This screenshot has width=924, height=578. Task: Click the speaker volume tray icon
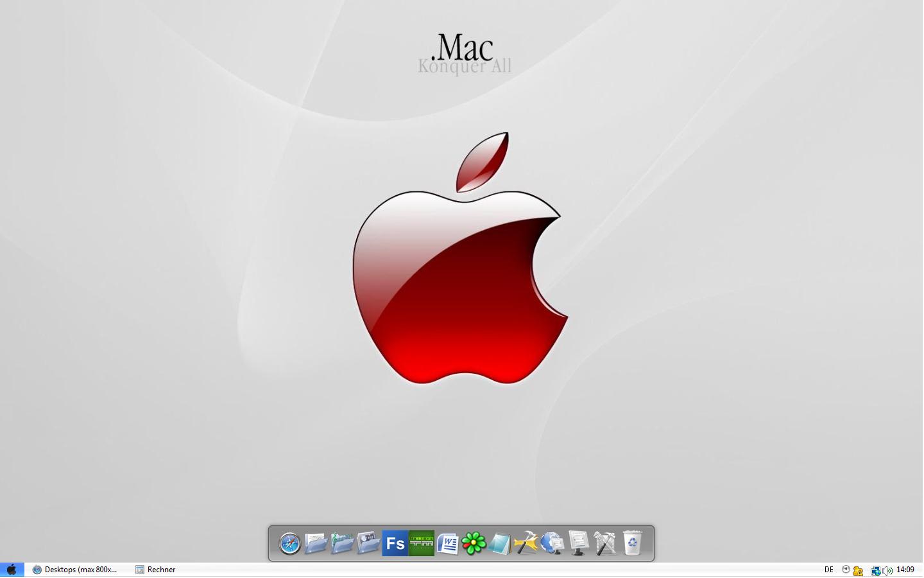coord(888,570)
